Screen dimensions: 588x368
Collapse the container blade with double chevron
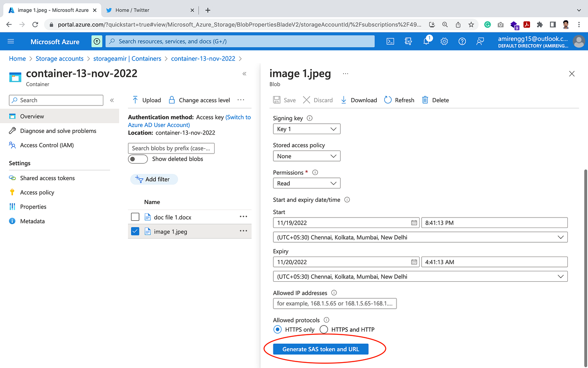point(244,74)
